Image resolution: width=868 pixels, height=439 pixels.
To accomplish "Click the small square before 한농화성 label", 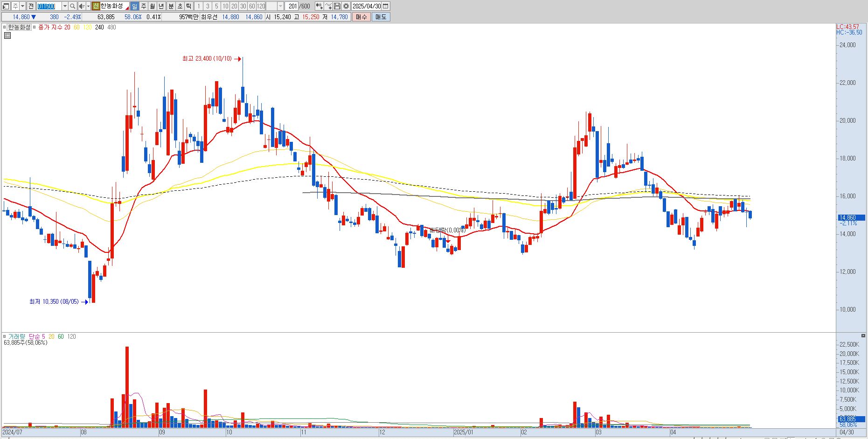I will point(5,27).
